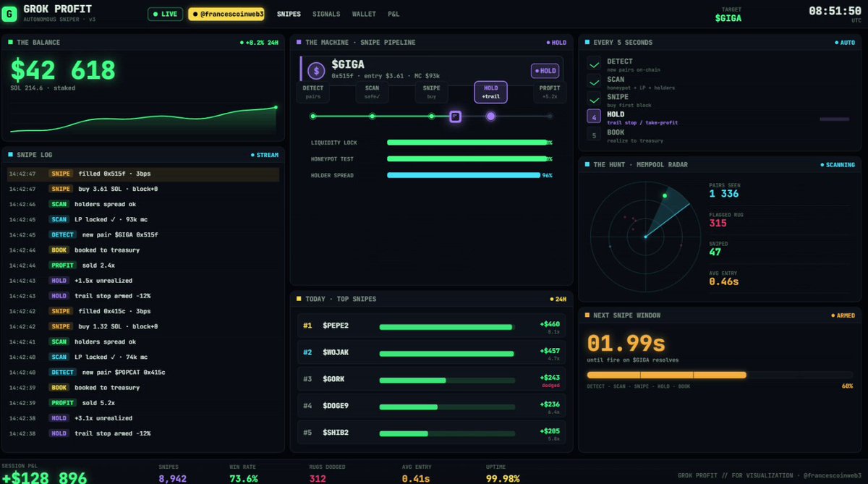Select the step 4 HOLD number box

[x=595, y=117]
